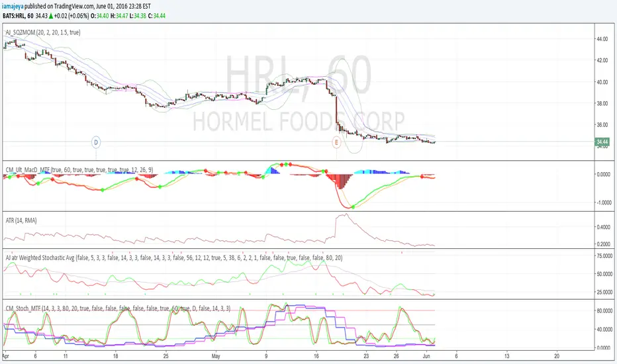The height and width of the screenshot is (364, 617).
Task: Click the May date axis label
Action: tap(216, 356)
